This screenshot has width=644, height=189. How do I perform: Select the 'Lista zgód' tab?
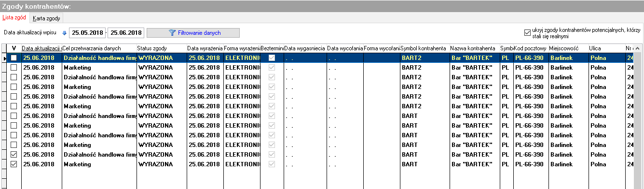(x=14, y=18)
